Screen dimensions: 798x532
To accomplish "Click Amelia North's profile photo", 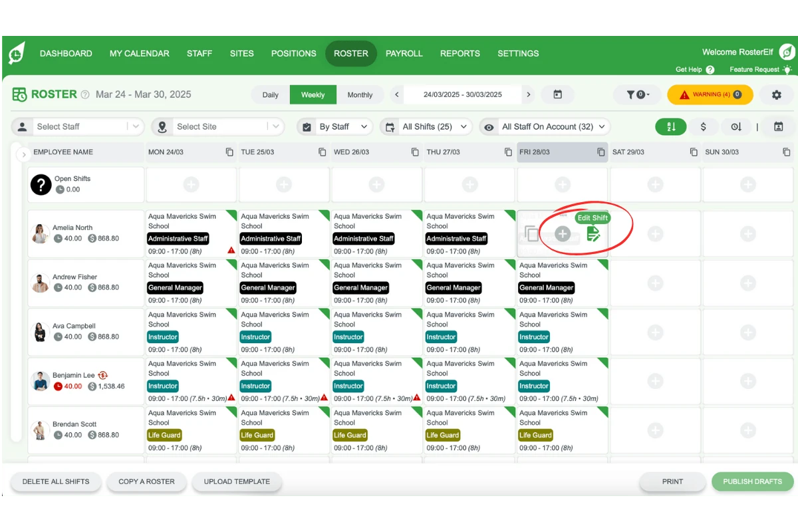I will tap(40, 233).
